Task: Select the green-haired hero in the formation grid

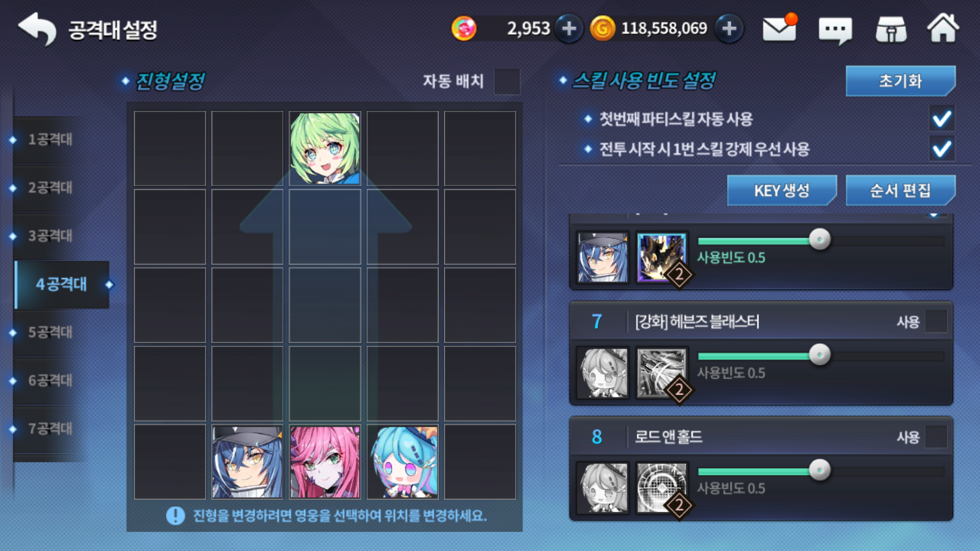Action: (325, 148)
